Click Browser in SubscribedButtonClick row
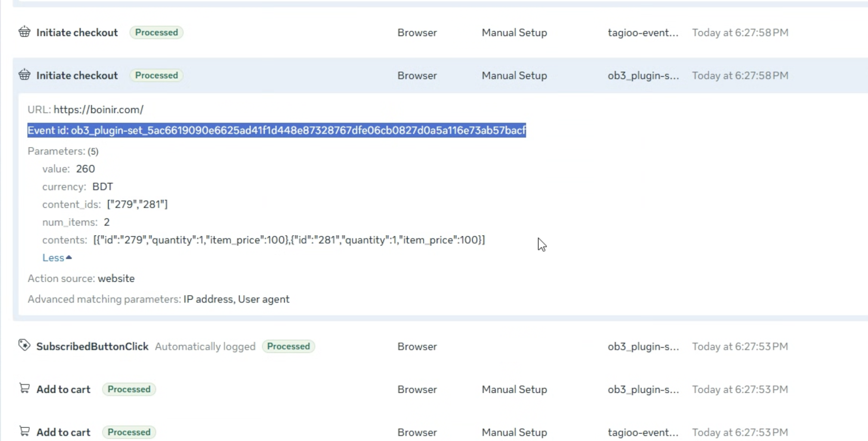This screenshot has width=868, height=441. 417,347
